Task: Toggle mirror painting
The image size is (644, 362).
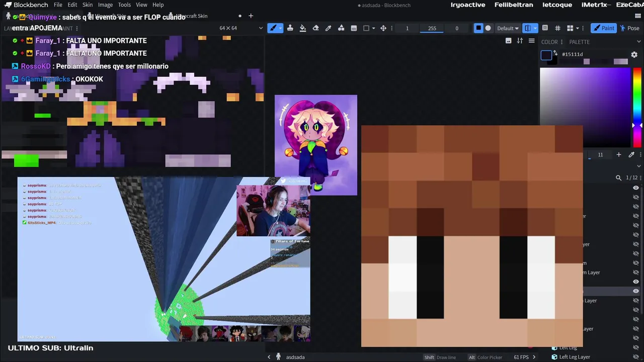Action: pos(527,28)
